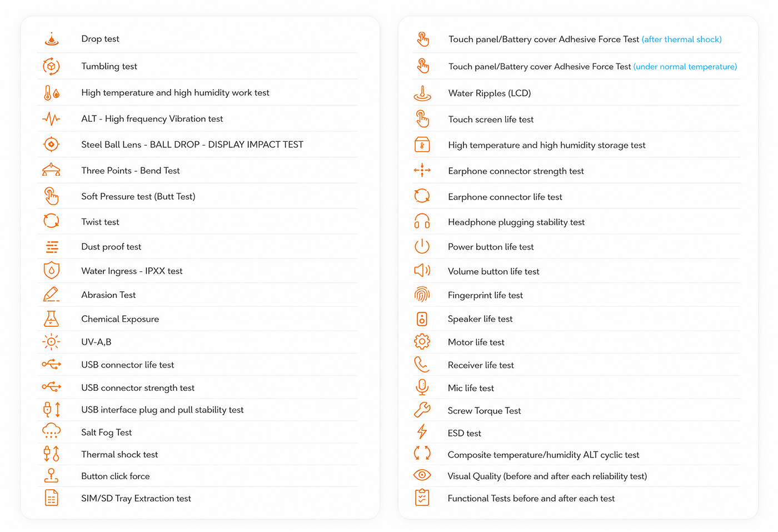Image resolution: width=778 pixels, height=532 pixels.
Task: Select the Tumbling test cube icon
Action: 52,66
